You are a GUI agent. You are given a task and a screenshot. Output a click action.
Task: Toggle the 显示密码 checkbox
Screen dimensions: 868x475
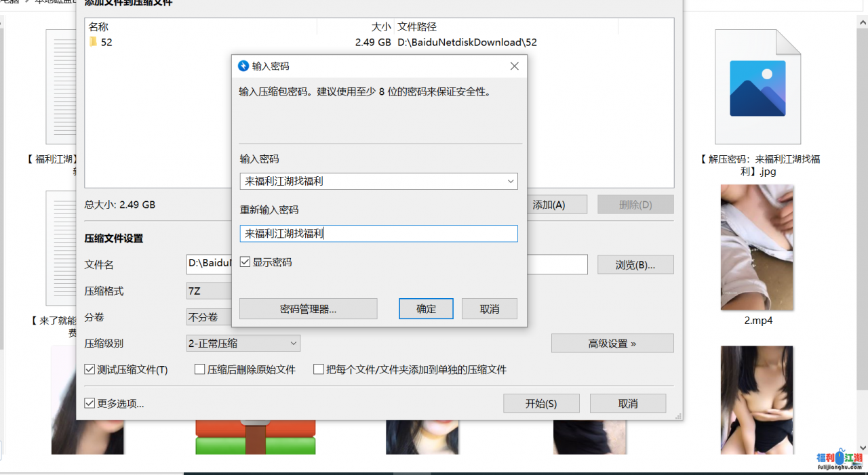tap(245, 262)
